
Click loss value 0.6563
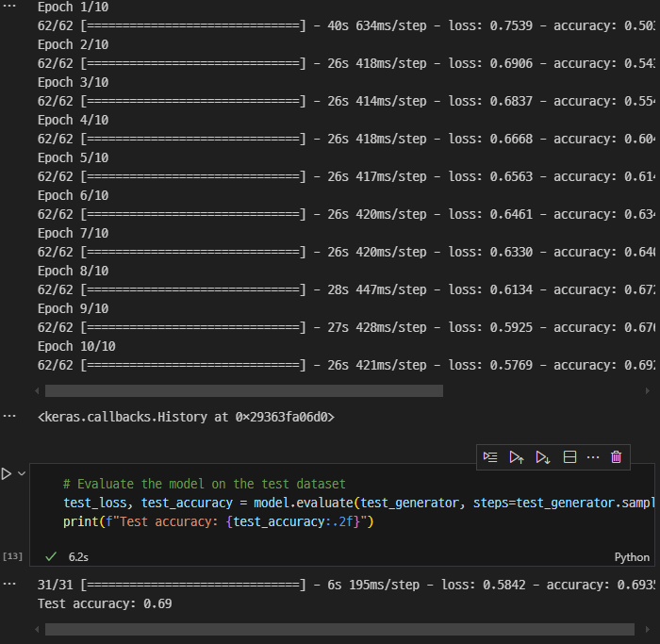pyautogui.click(x=511, y=176)
